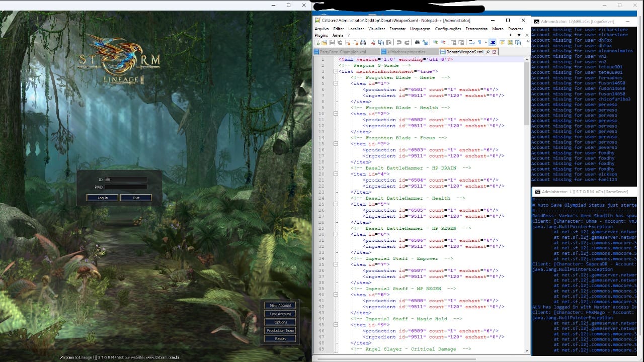The height and width of the screenshot is (362, 644).
Task: Click the Close All toolbar icon
Action: pos(355,42)
